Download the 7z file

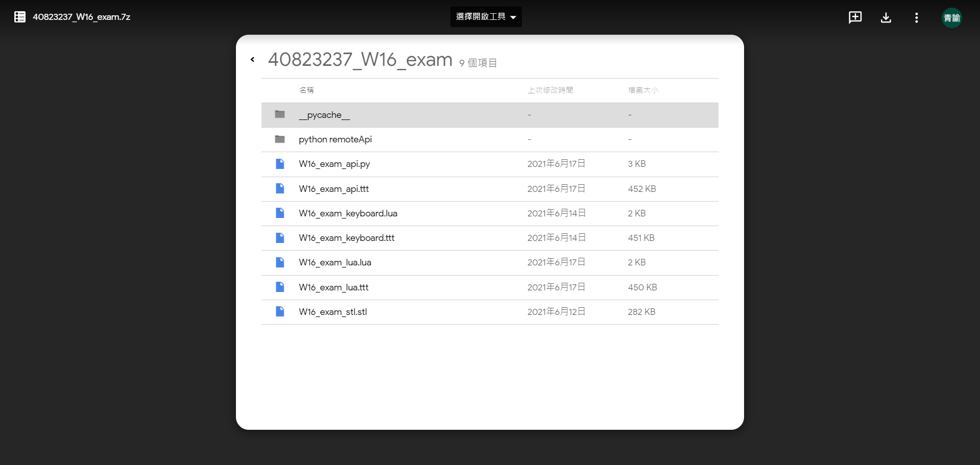click(x=886, y=18)
